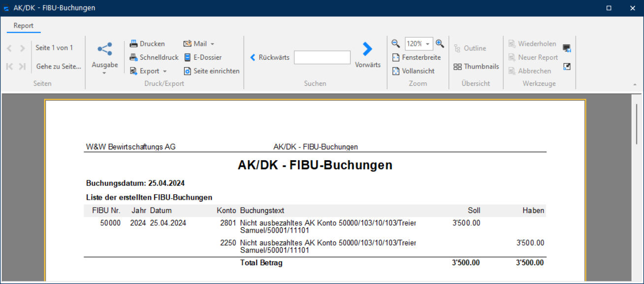Go to the previous page arrow
This screenshot has width=644, height=284.
[x=9, y=48]
